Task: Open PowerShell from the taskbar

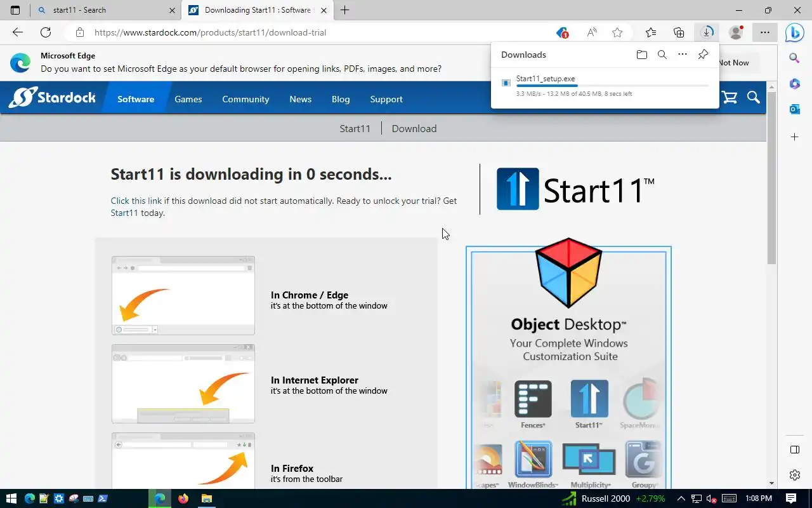Action: 102,498
